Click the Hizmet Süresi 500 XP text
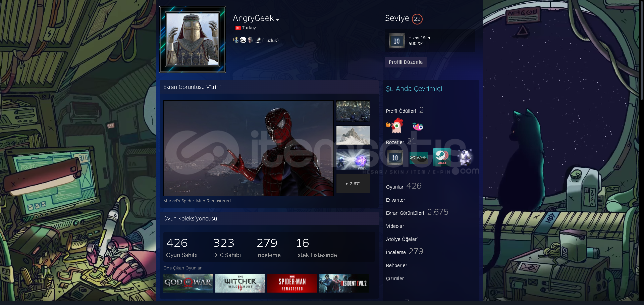This screenshot has width=644, height=305. [416, 44]
